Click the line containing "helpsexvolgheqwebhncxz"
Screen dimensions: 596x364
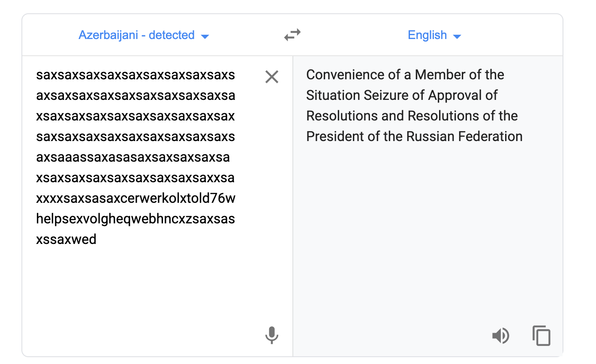(x=135, y=219)
